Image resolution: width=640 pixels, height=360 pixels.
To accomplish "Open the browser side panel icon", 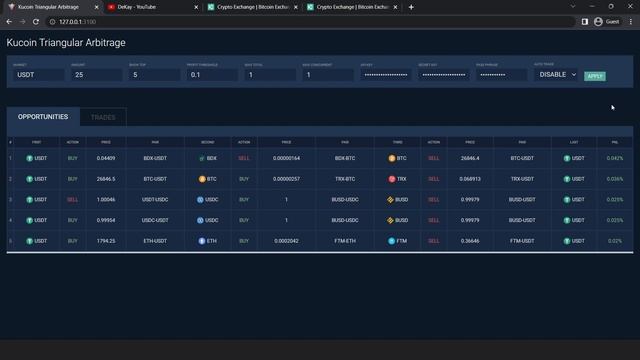I will point(584,22).
